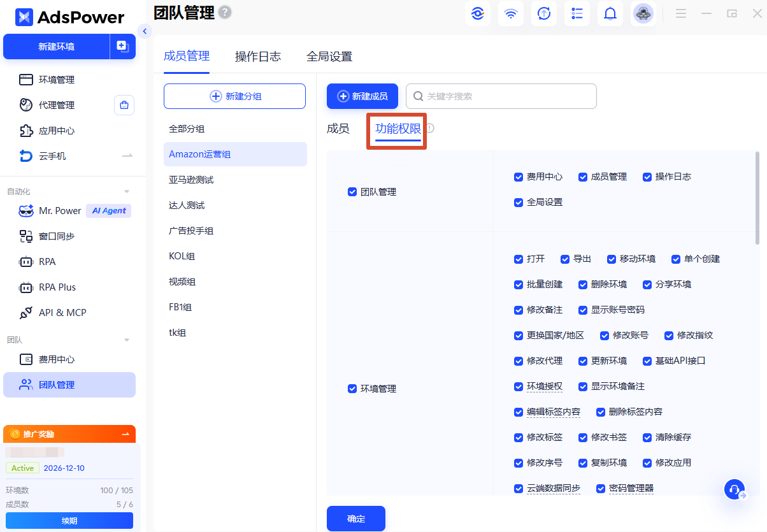Collapse the 团队 section
767x532 pixels.
pos(127,340)
